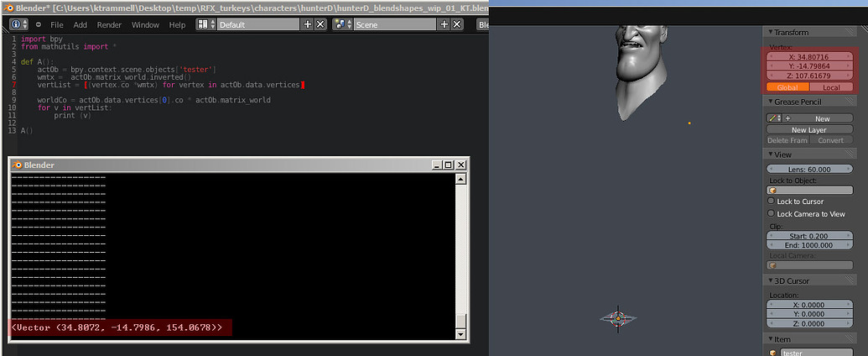Enable Lock Camera to View checkbox
This screenshot has width=868, height=356.
(771, 213)
